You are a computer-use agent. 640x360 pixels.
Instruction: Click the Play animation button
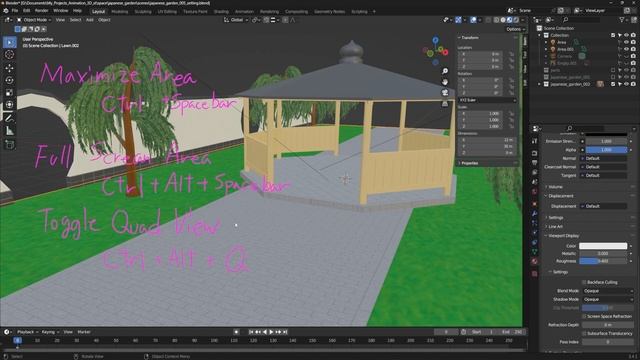pyautogui.click(x=271, y=332)
